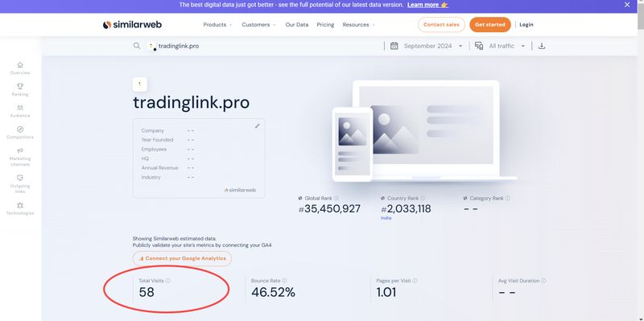Click the Industry row label
Viewport: 644px width, 321px height.
click(x=151, y=177)
